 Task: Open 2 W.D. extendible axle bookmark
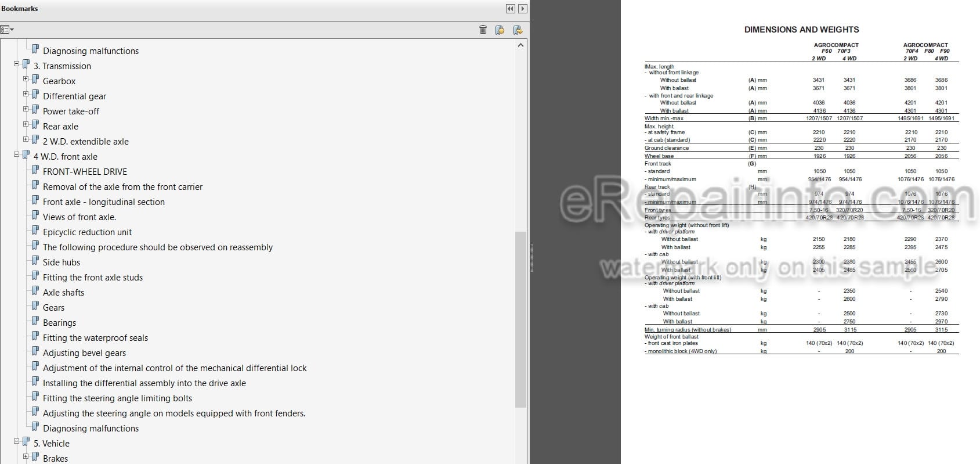[86, 142]
